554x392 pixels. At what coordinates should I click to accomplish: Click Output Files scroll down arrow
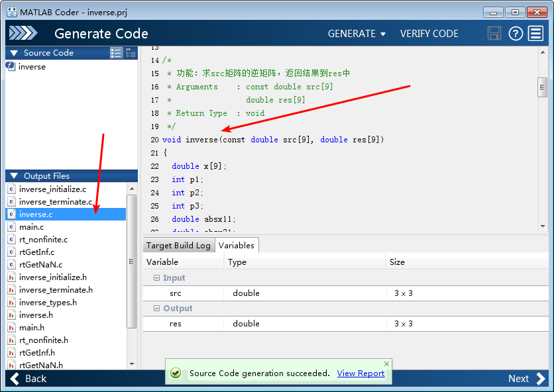pyautogui.click(x=132, y=364)
